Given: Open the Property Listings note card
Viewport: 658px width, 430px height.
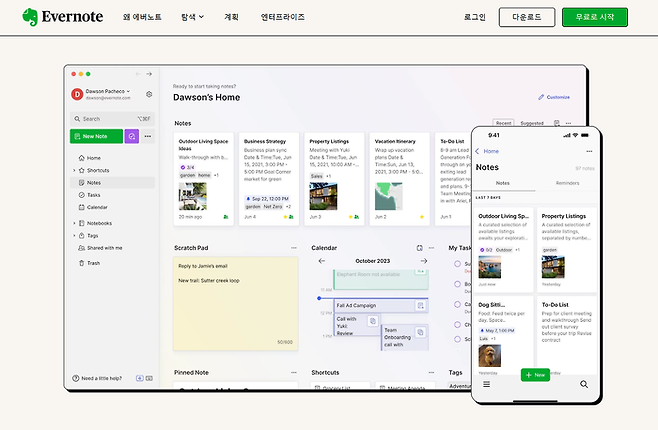Looking at the screenshot, I should 334,179.
